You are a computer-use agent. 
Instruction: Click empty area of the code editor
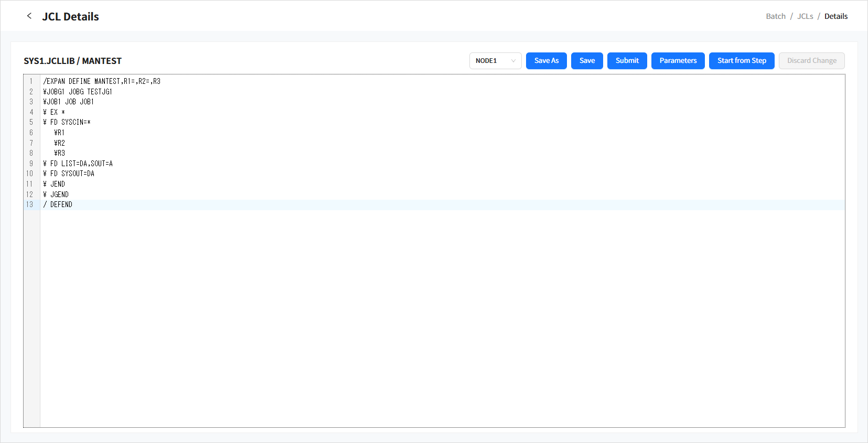[420, 315]
